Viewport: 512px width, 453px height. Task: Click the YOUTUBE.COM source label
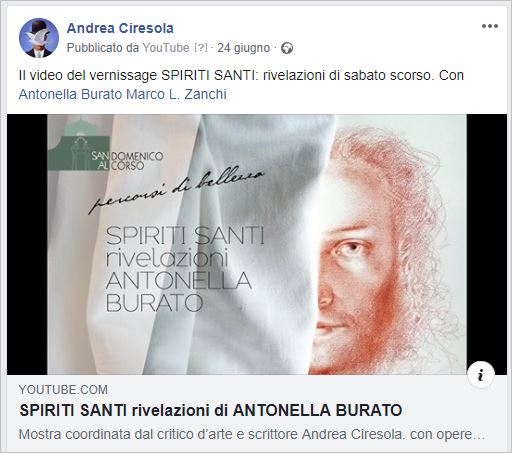(x=63, y=390)
